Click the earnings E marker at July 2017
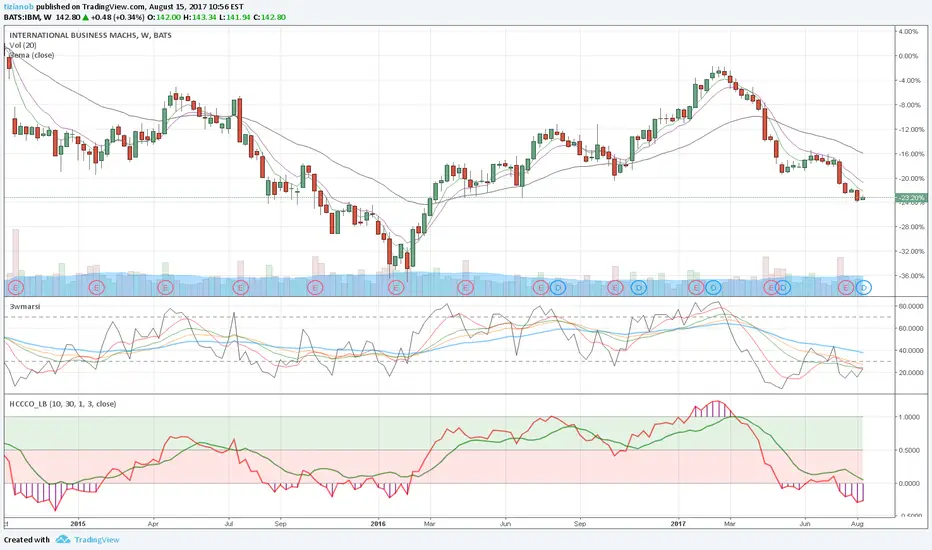 [x=846, y=288]
